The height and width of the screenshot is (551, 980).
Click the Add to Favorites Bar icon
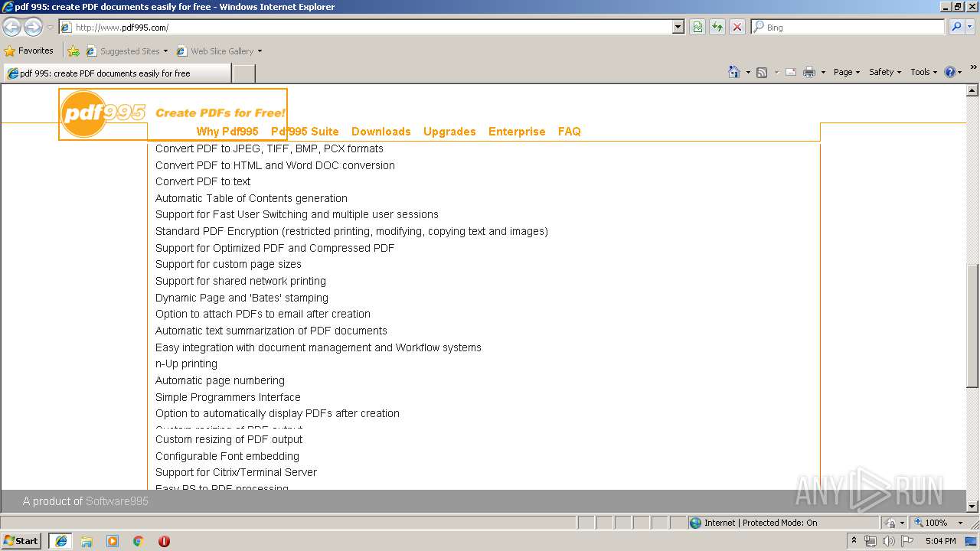[73, 51]
